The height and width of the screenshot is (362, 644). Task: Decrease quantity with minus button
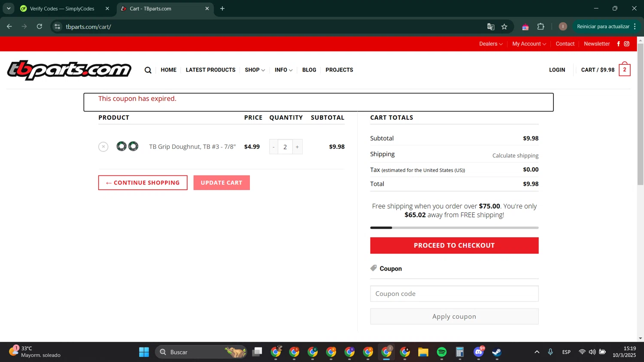[273, 147]
